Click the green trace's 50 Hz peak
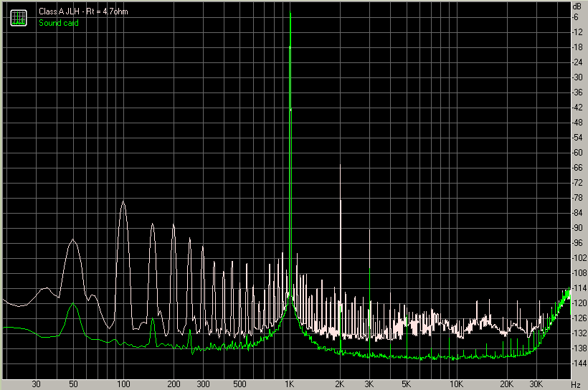The height and width of the screenshot is (390, 588). pyautogui.click(x=73, y=304)
